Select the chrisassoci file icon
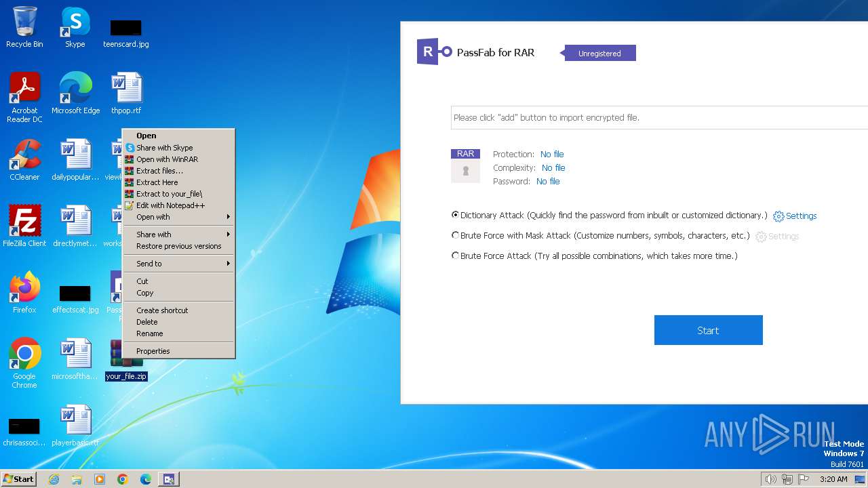The image size is (868, 488). (24, 431)
